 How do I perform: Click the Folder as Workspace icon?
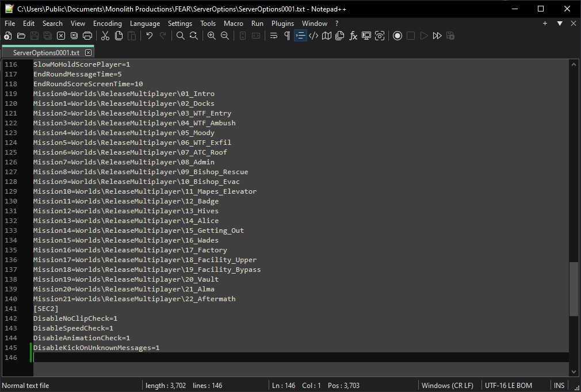(366, 36)
